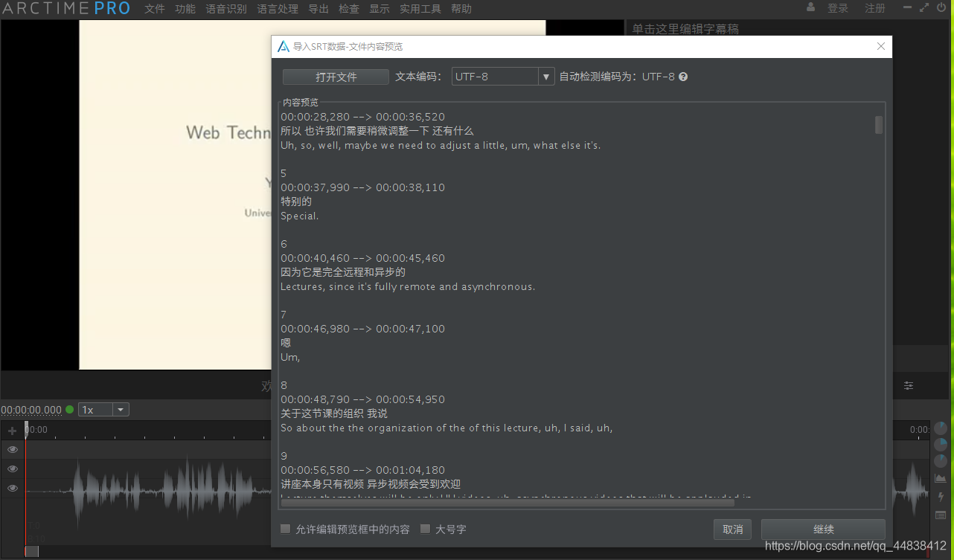Click the lightning bolt icon in the right sidebar
This screenshot has height=560, width=954.
[x=941, y=497]
